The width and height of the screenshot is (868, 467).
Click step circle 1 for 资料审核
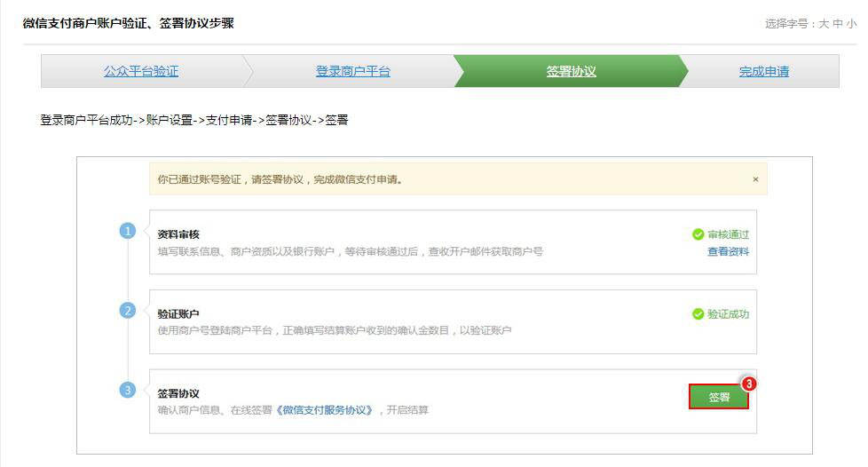pos(128,231)
